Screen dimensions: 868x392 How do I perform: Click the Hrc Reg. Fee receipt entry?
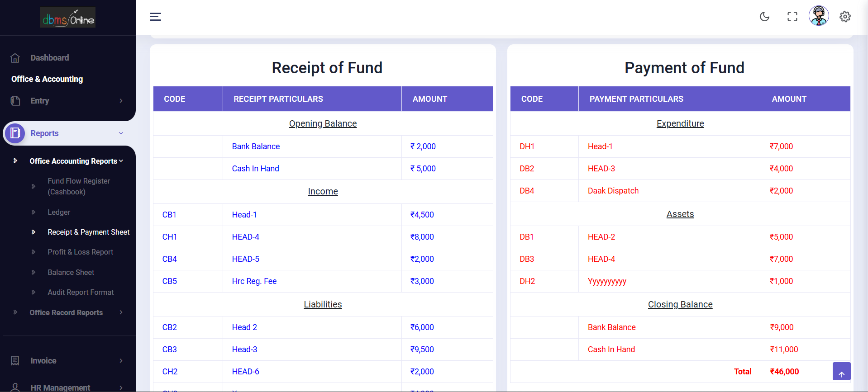point(254,281)
